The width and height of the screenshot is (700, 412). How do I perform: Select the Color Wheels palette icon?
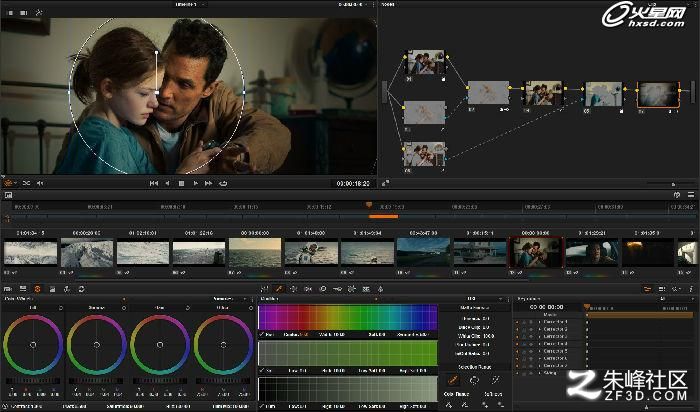click(38, 289)
